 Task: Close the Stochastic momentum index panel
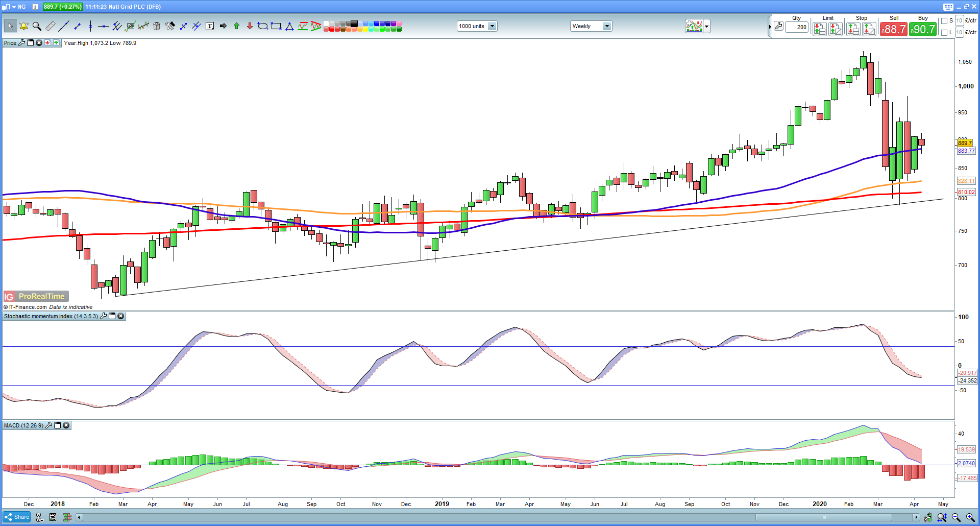pyautogui.click(x=121, y=316)
